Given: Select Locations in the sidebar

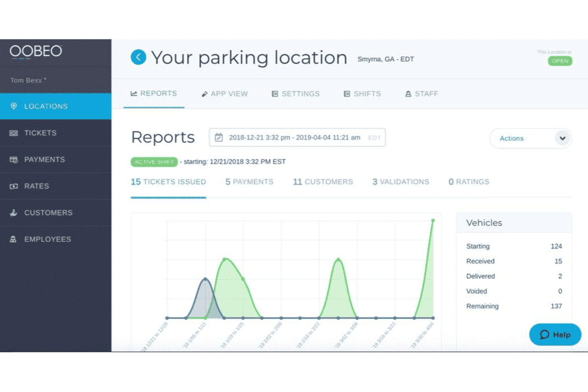Looking at the screenshot, I should click(56, 106).
